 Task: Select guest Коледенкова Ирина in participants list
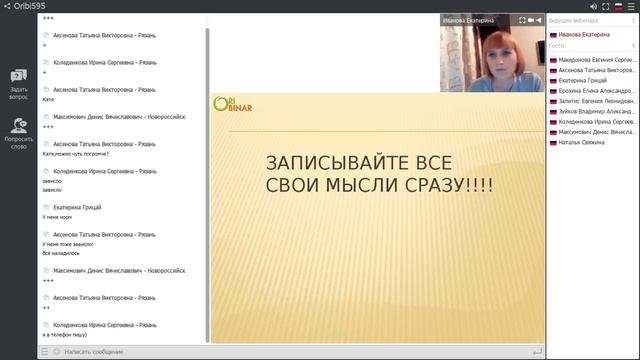click(x=593, y=122)
